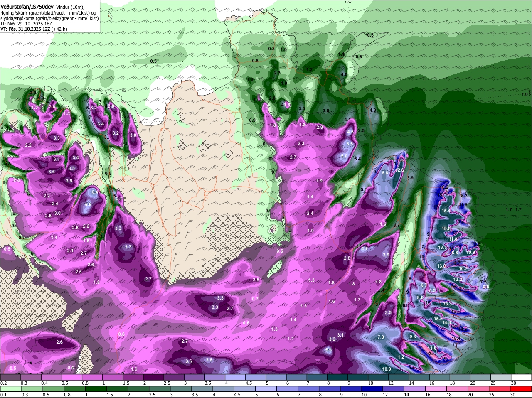The height and width of the screenshot is (398, 532).
Task: Click the 'IT: Mið. 29. 10. 2025 18Z' line
Action: (26, 24)
